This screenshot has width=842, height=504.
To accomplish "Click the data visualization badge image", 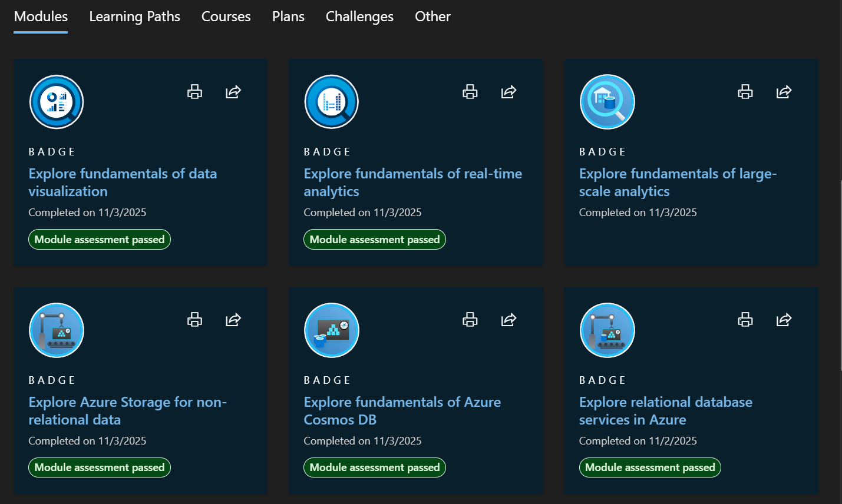I will [57, 102].
